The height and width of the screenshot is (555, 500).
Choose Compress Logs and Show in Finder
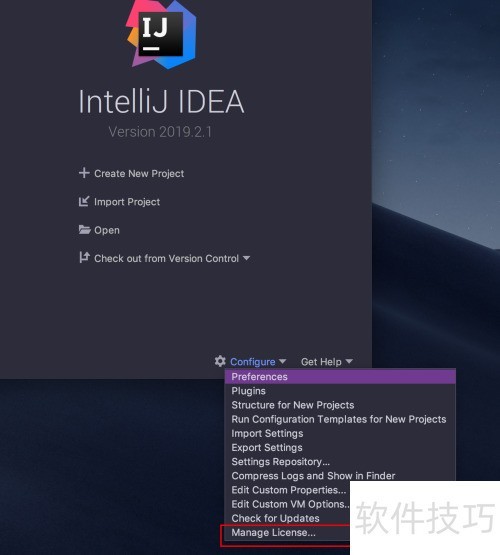(x=340, y=476)
